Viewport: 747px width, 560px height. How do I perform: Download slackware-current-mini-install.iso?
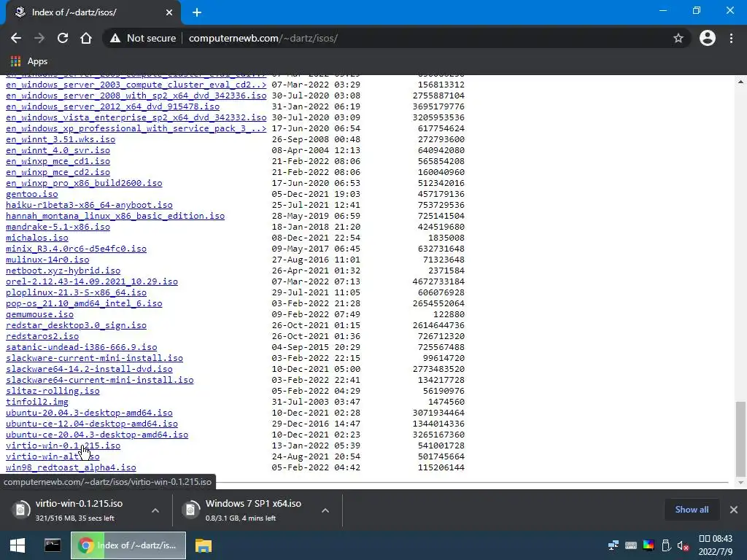coord(94,359)
